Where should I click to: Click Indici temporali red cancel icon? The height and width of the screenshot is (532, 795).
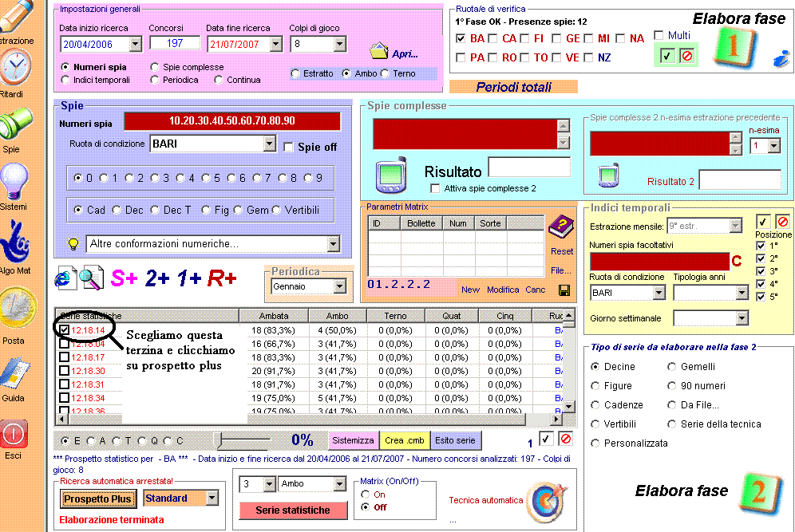[782, 222]
